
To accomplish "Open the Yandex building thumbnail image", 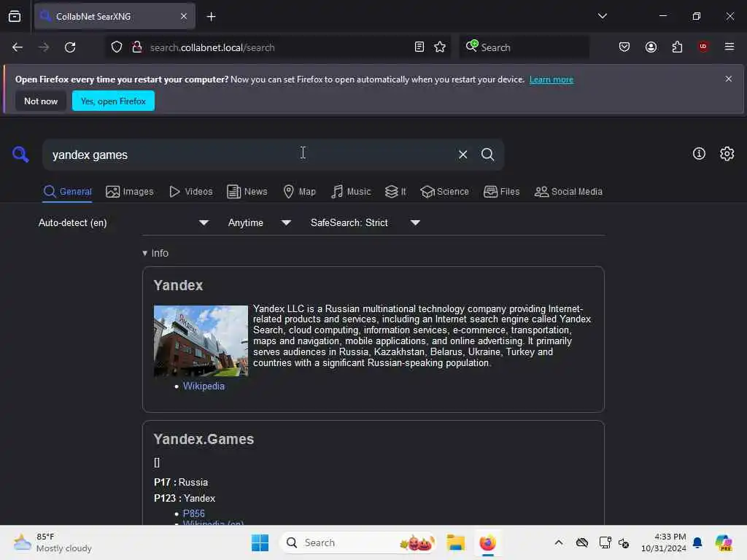I will coord(201,341).
